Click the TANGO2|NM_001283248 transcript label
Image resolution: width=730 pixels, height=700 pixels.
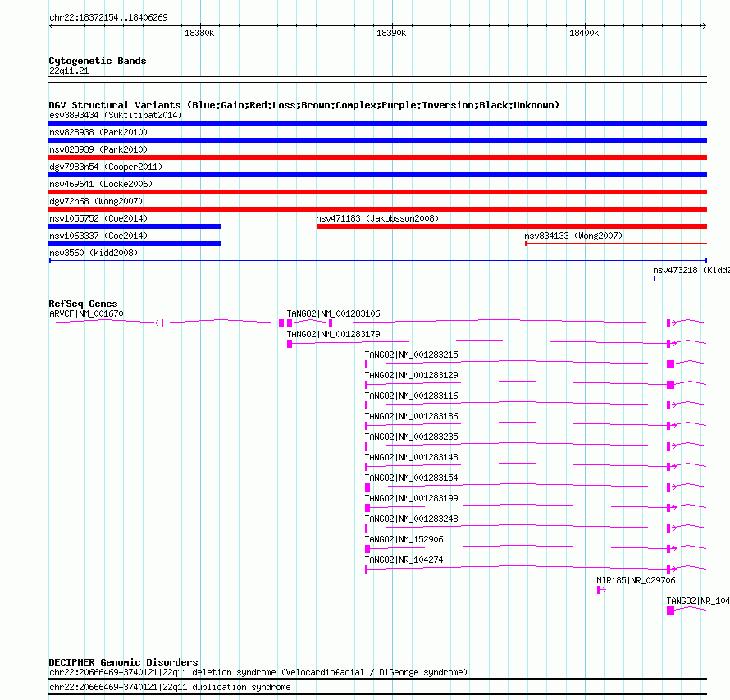[412, 519]
